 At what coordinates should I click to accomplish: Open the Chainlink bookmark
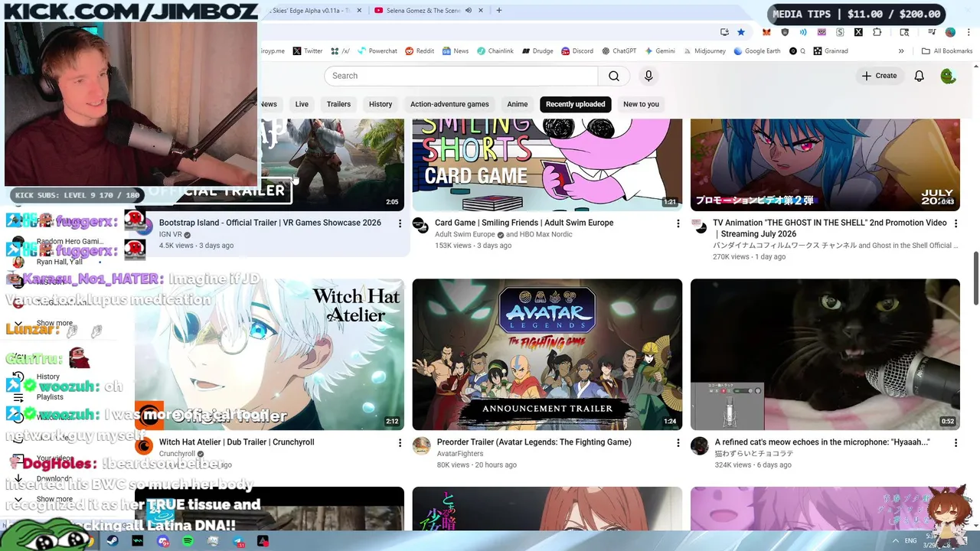click(495, 51)
